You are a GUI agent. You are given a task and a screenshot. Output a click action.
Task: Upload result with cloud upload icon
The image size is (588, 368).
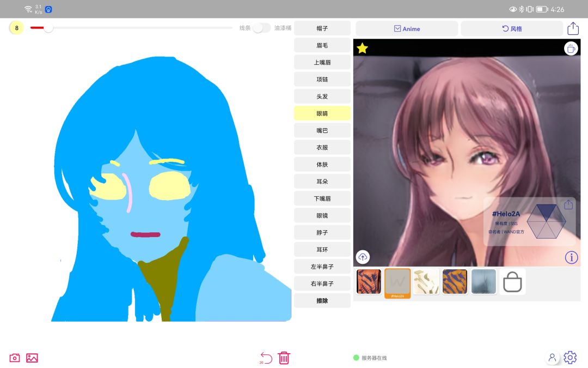click(x=363, y=257)
